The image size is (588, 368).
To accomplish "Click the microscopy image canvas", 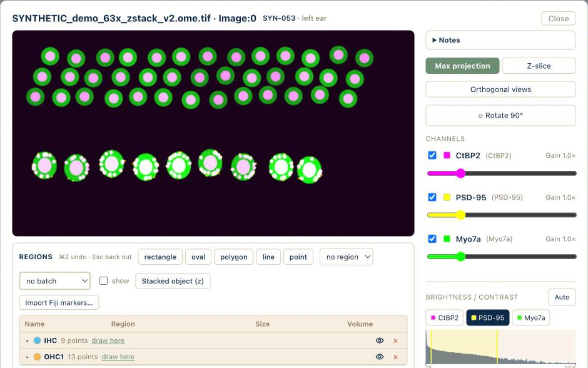I will click(213, 133).
